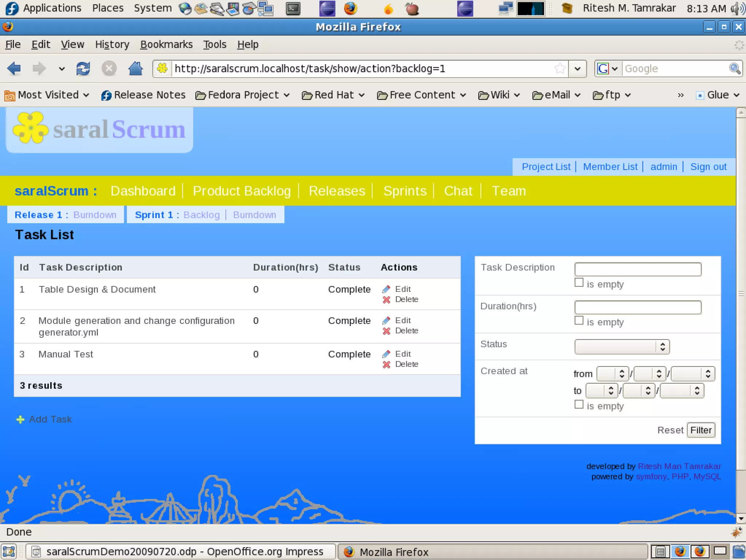Go to the browser Home icon
Image resolution: width=746 pixels, height=560 pixels.
[136, 68]
